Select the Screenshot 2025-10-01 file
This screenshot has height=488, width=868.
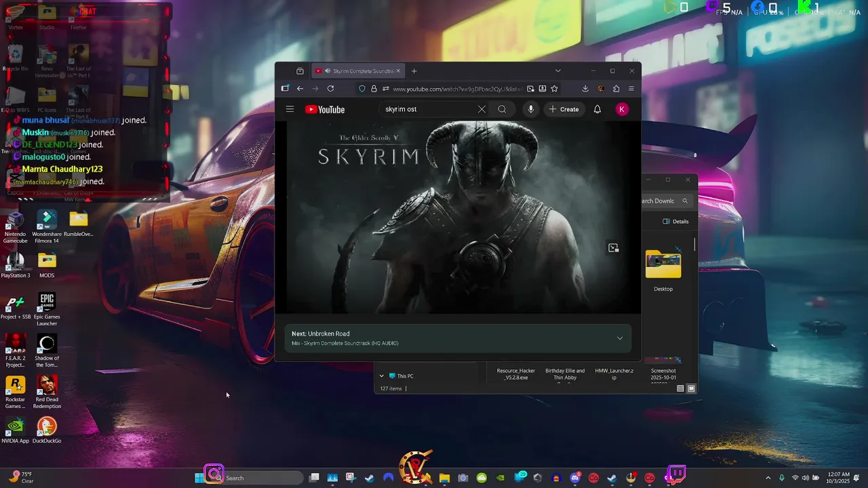[663, 369]
